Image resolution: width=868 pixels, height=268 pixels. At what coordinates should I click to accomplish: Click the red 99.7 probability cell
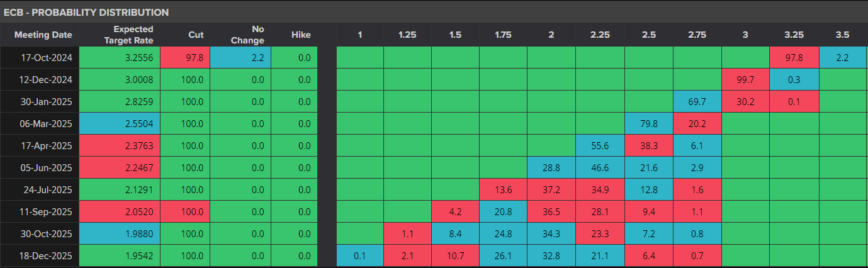(745, 79)
